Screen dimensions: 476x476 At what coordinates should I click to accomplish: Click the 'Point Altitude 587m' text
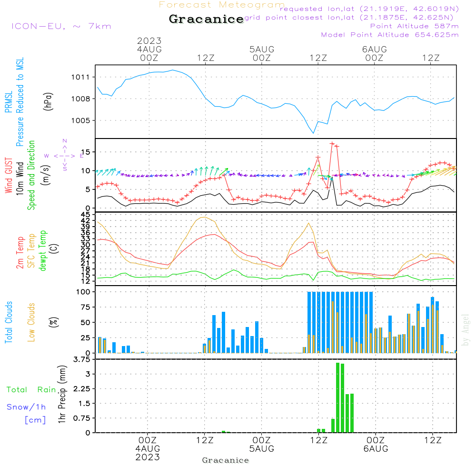point(415,26)
